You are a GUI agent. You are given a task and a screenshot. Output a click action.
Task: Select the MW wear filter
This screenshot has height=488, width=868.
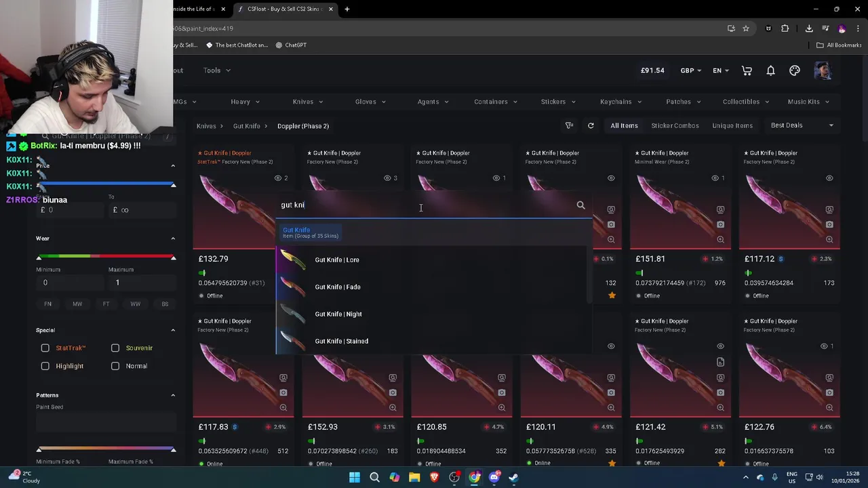[77, 304]
